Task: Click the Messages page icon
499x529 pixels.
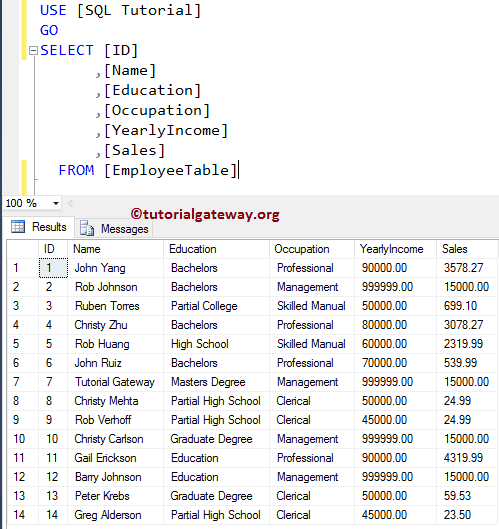Action: (x=87, y=228)
